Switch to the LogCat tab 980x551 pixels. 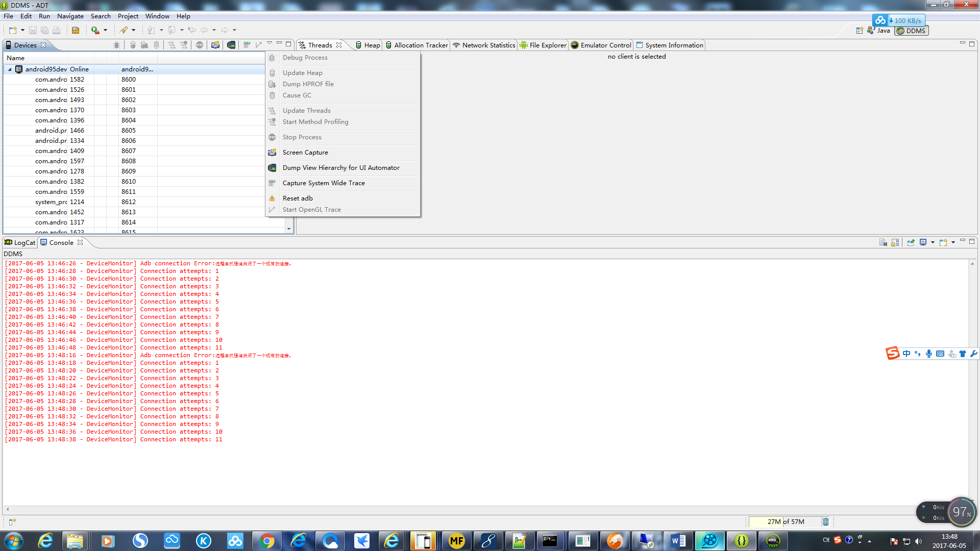coord(20,243)
